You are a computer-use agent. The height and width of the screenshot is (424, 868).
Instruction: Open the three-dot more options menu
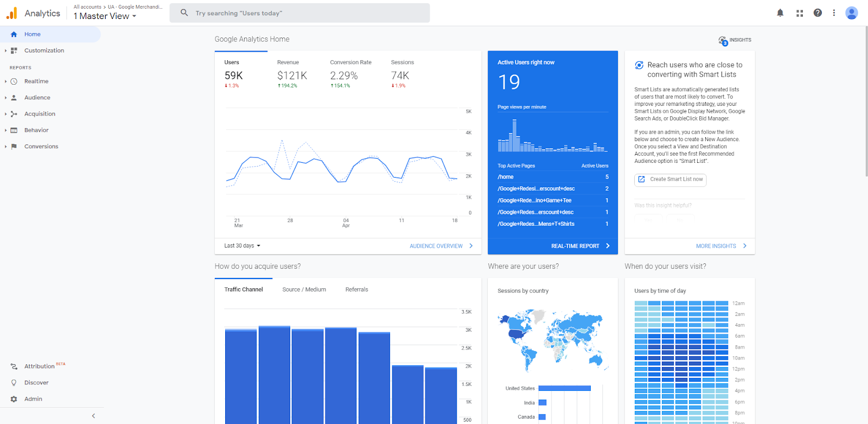coord(834,13)
